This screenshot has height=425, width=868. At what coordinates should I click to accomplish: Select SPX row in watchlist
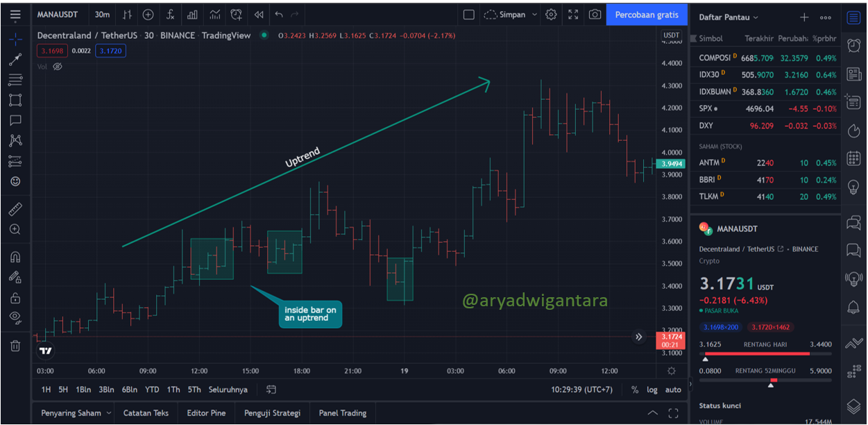click(x=767, y=108)
